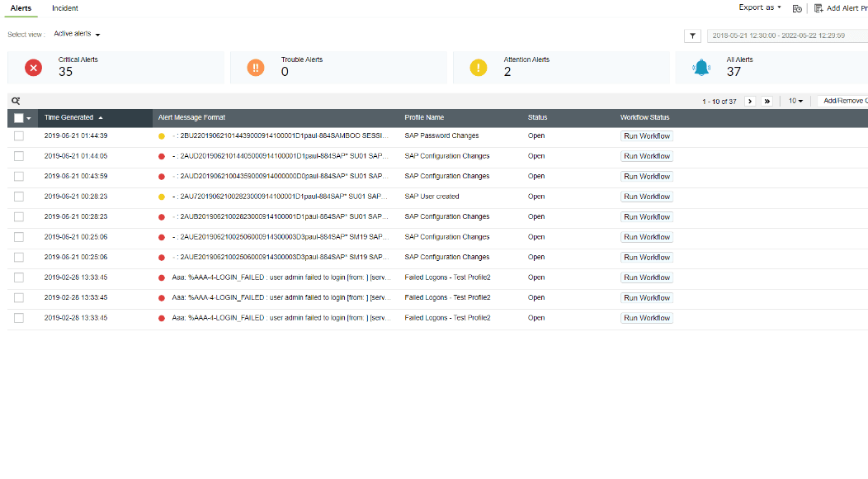Click SAP Password Changes profile name
This screenshot has height=479, width=868.
(441, 135)
